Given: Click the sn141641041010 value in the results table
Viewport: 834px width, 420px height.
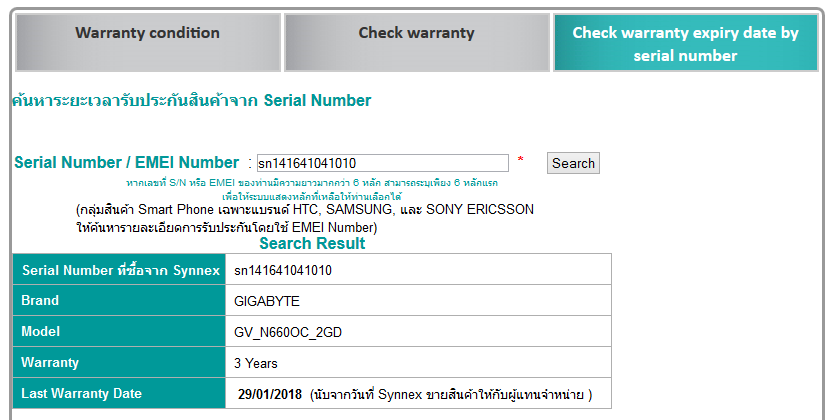Looking at the screenshot, I should pyautogui.click(x=283, y=270).
